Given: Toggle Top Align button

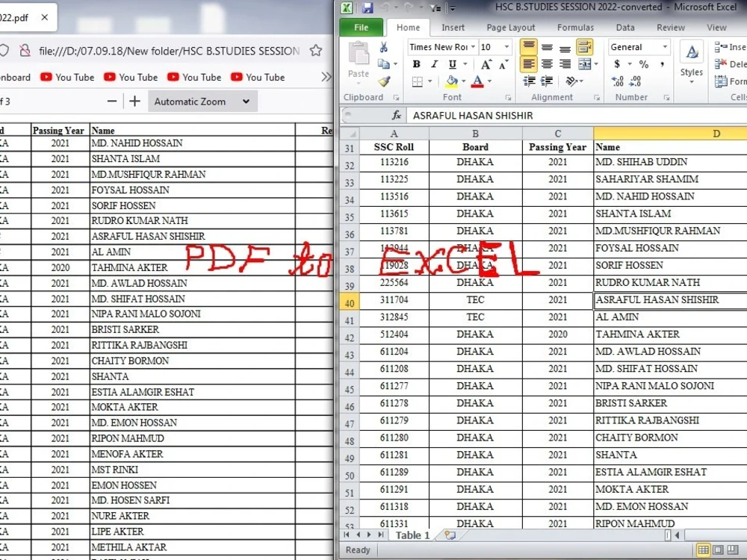Looking at the screenshot, I should (x=528, y=46).
